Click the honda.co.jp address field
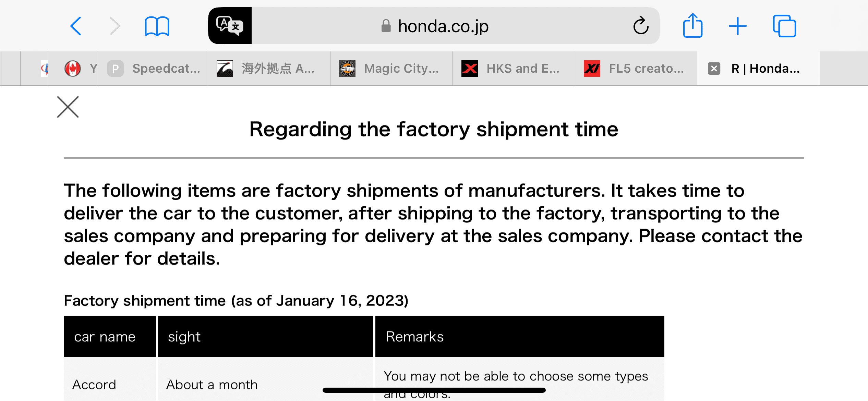 443,26
